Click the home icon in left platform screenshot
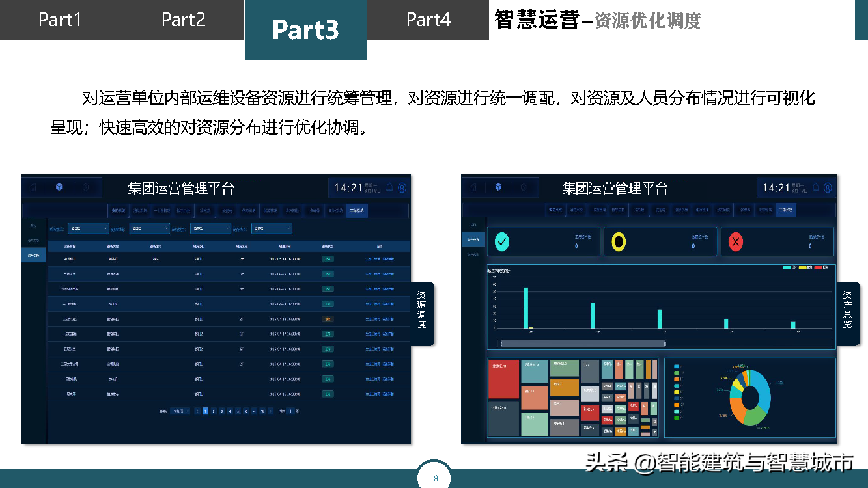 click(33, 187)
